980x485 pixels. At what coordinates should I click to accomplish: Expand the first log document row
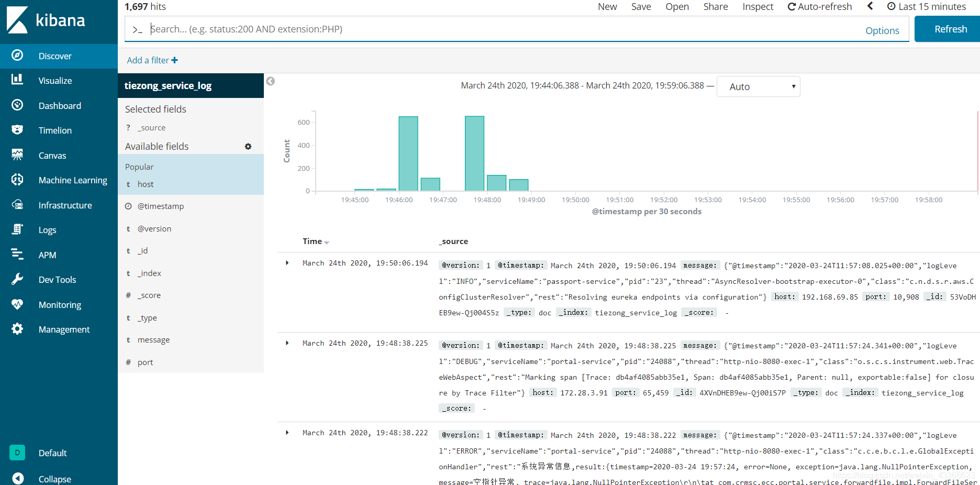point(287,263)
